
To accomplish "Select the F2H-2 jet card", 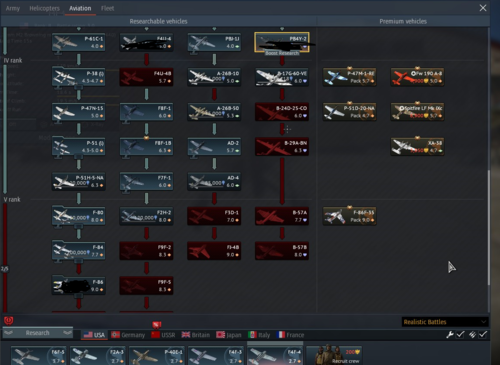I will (146, 216).
